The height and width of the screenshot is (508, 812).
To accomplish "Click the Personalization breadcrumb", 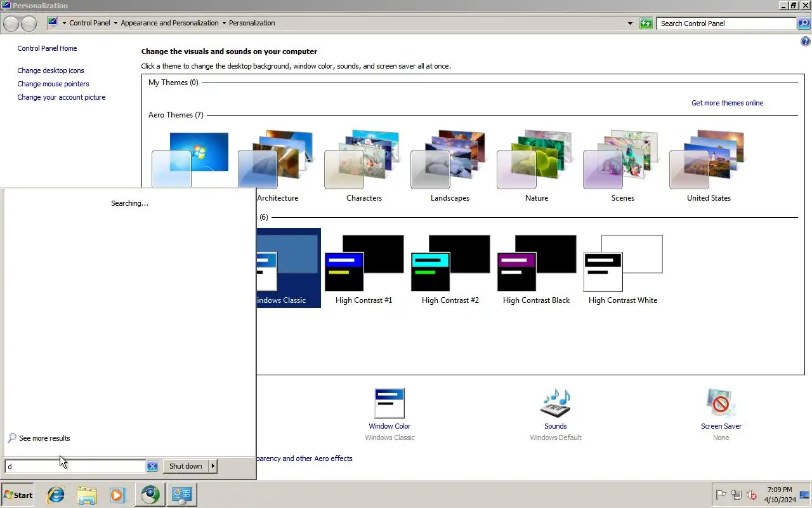I will 252,23.
